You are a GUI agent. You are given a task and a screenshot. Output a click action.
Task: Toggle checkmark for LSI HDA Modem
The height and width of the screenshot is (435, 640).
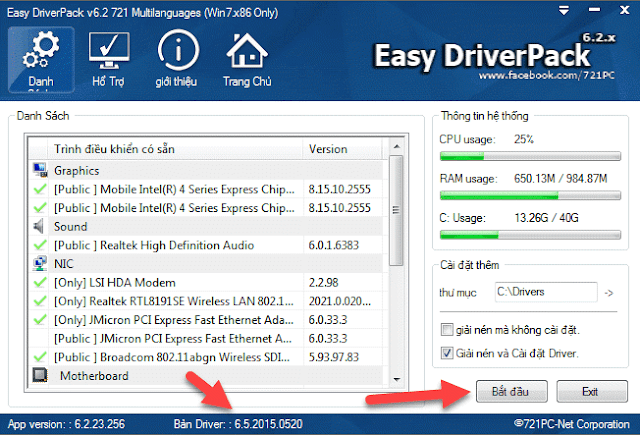(x=40, y=282)
